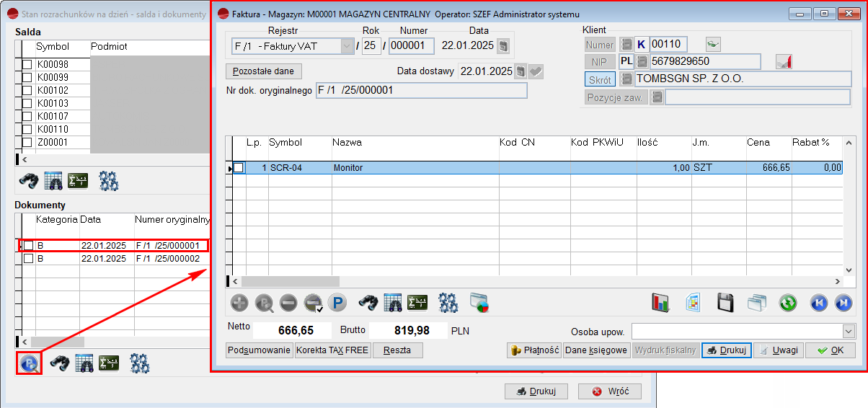
Task: Click the floppy disk save icon
Action: tap(725, 303)
